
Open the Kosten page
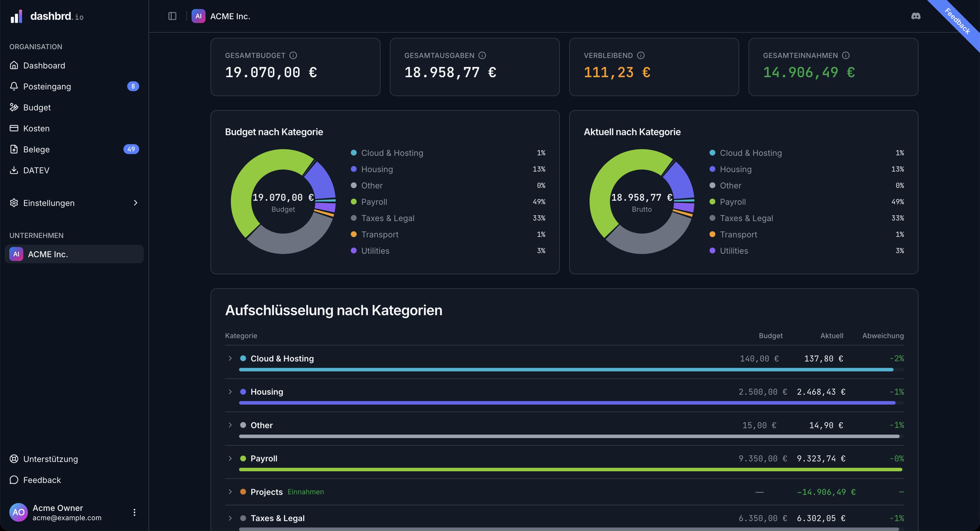coord(74,128)
